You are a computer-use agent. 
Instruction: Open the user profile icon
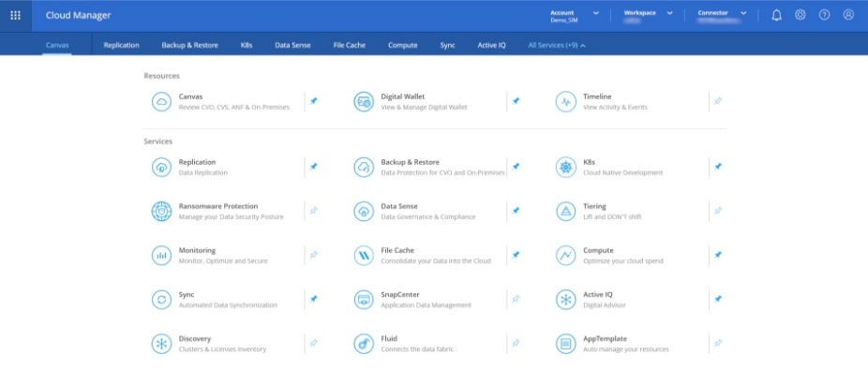[x=848, y=15]
